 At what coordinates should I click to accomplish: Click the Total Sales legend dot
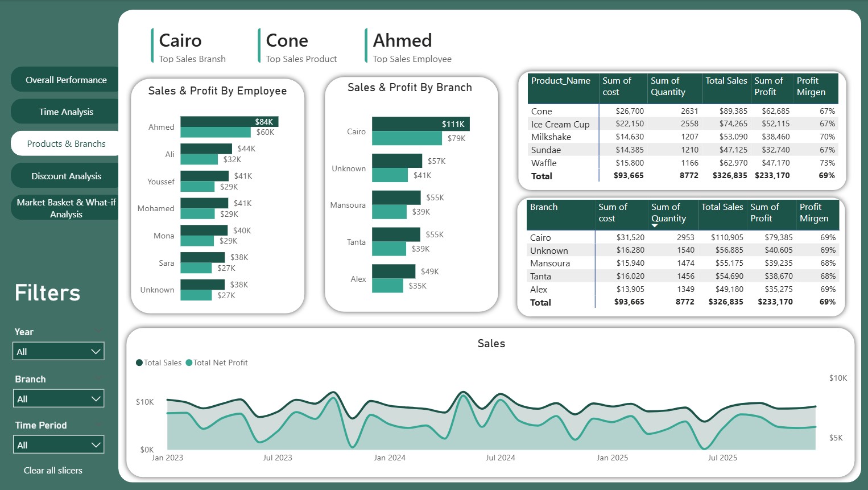(x=139, y=363)
